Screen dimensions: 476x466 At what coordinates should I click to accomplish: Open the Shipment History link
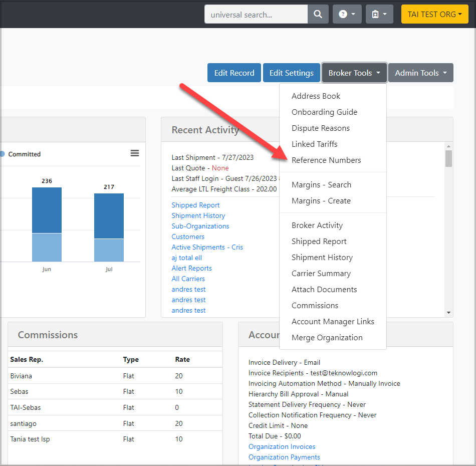pyautogui.click(x=198, y=215)
